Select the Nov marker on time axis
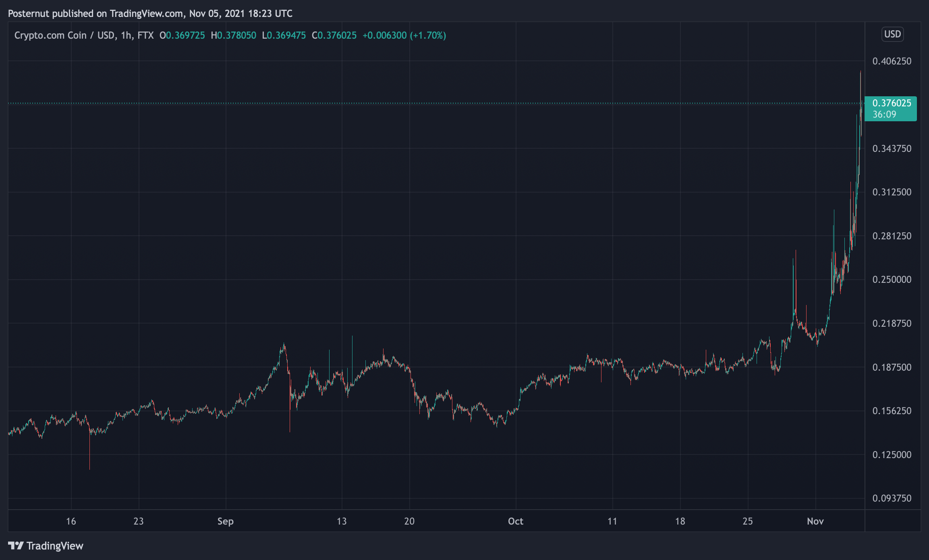 click(815, 521)
